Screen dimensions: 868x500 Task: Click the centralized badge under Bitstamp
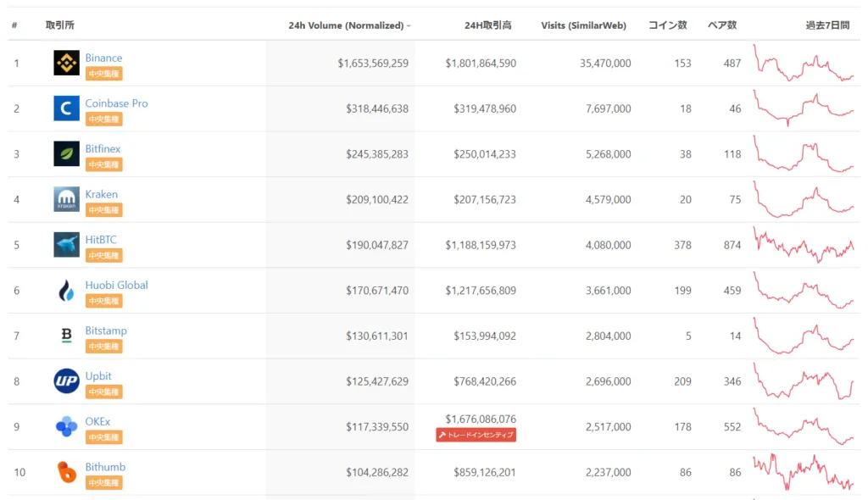[104, 346]
